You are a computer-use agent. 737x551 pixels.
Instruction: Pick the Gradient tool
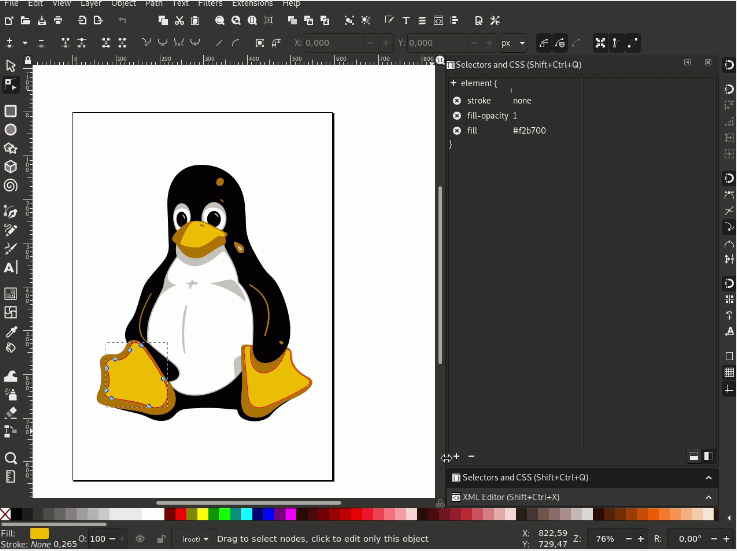pos(10,294)
